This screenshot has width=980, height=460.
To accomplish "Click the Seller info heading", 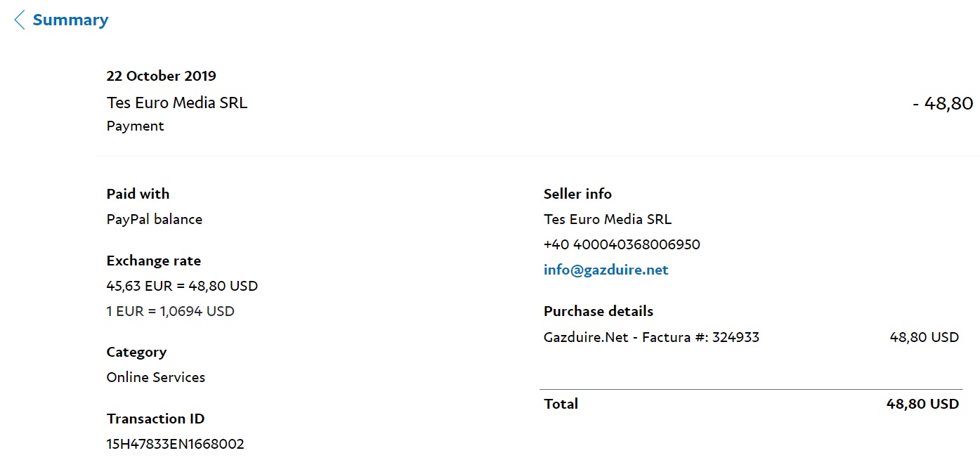I will click(577, 194).
